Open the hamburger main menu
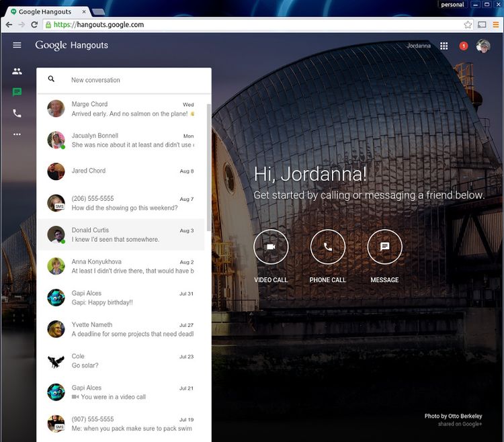The image size is (504, 442). coord(17,45)
